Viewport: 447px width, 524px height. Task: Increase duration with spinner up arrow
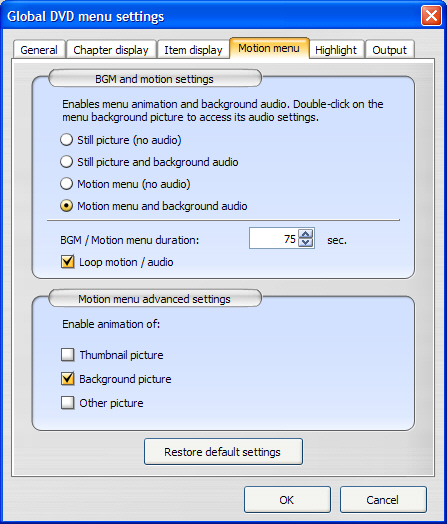coord(306,234)
